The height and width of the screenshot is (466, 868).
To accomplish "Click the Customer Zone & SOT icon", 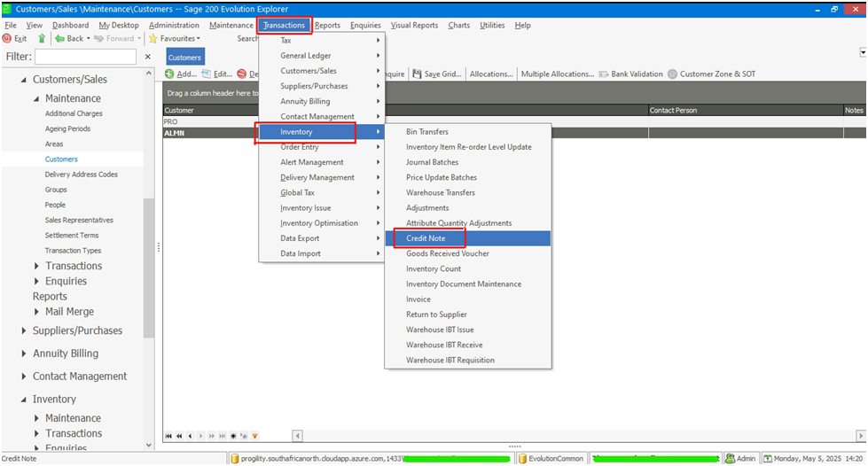I will (x=672, y=74).
